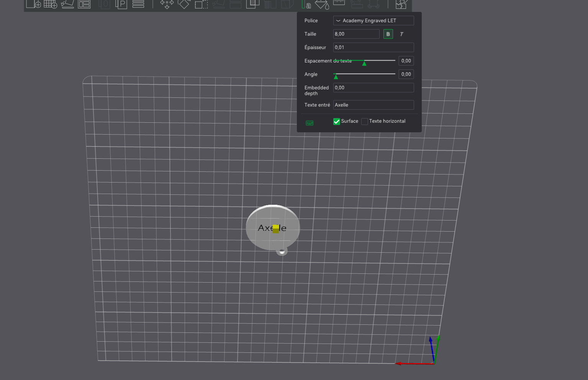Click the Add plate grid icon
Viewport: 588px width, 380px height.
pos(50,4)
